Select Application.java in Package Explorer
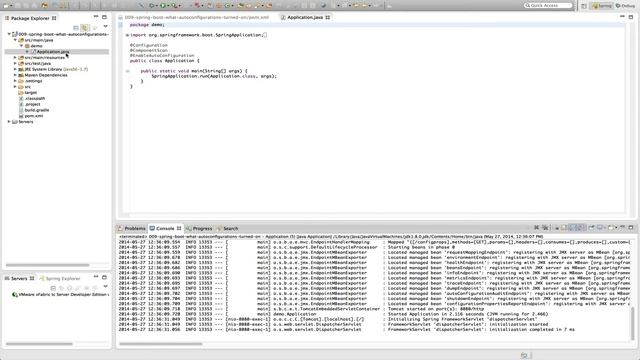This screenshot has height=360, width=640. coord(53,52)
